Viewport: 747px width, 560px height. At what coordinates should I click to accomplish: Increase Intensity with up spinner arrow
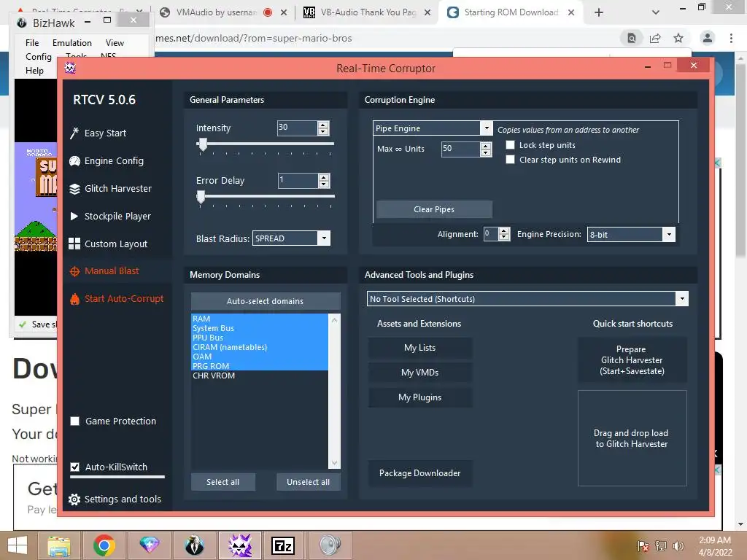tap(323, 125)
